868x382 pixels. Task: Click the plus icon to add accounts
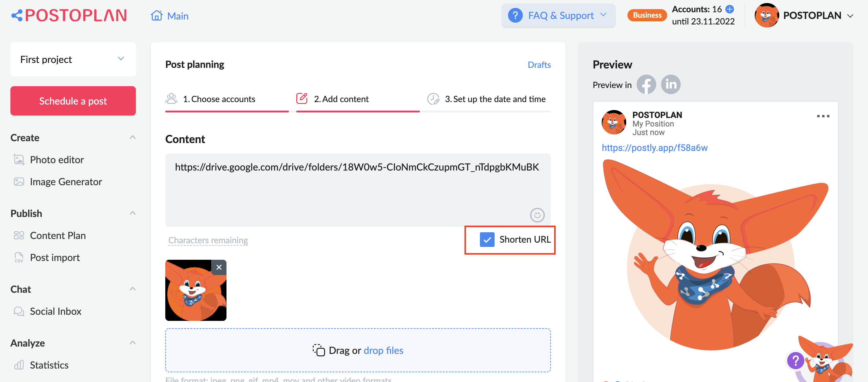pyautogui.click(x=730, y=9)
